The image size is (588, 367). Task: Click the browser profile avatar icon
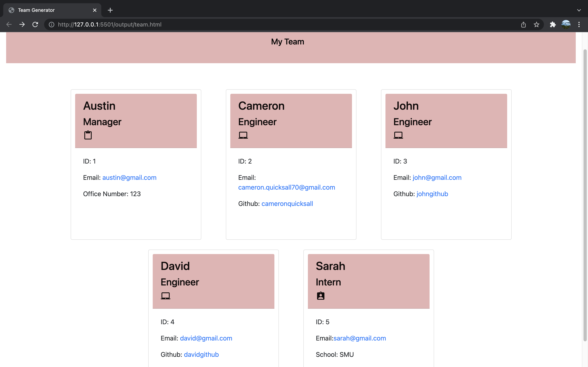click(x=566, y=24)
